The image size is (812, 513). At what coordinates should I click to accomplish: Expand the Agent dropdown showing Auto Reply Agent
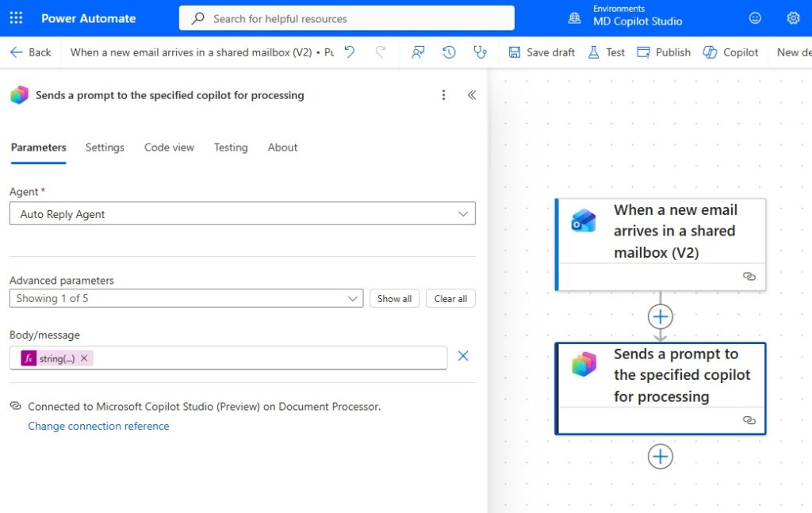click(242, 214)
